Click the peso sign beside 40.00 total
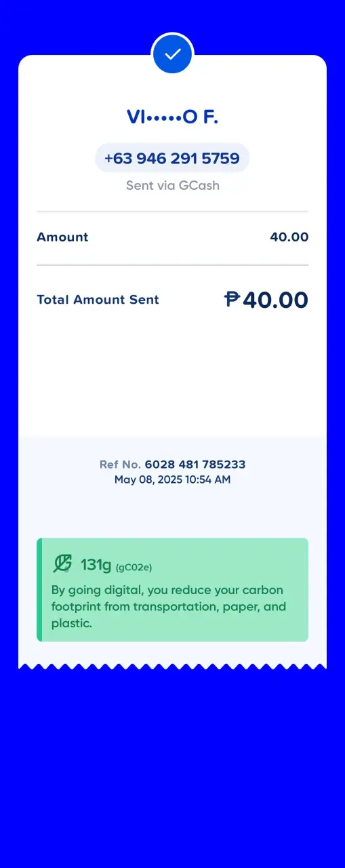The height and width of the screenshot is (868, 345). click(x=232, y=299)
